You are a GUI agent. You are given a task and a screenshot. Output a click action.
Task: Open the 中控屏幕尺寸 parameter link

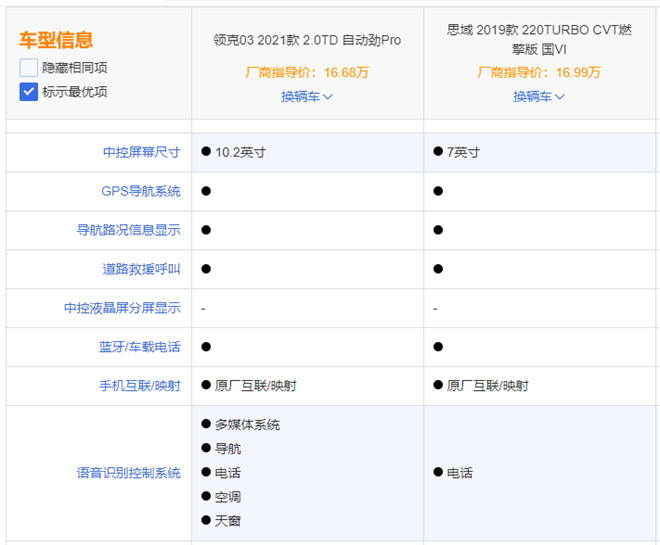(x=142, y=152)
